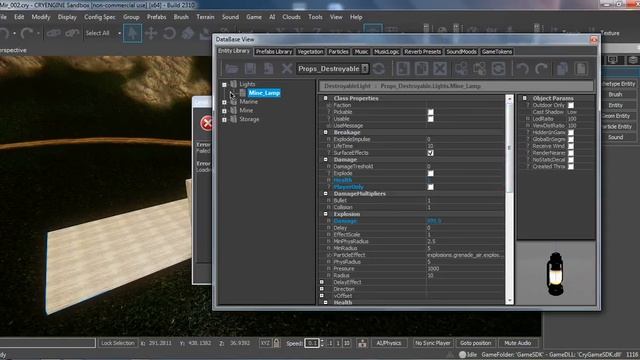The image size is (640, 360).
Task: Expand the Storage tree node
Action: click(224, 120)
